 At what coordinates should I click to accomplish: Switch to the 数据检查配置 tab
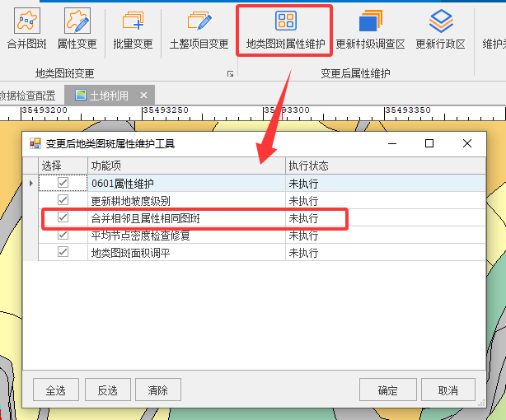[28, 96]
